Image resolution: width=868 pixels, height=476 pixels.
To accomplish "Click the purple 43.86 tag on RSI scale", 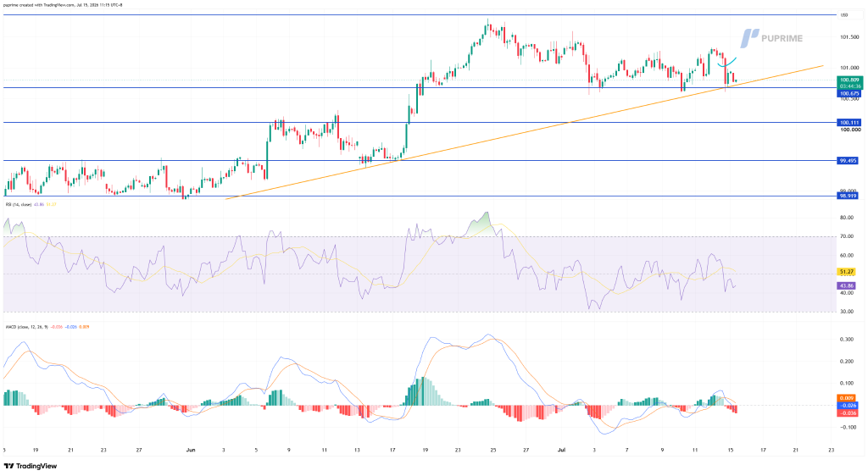I will click(x=847, y=285).
